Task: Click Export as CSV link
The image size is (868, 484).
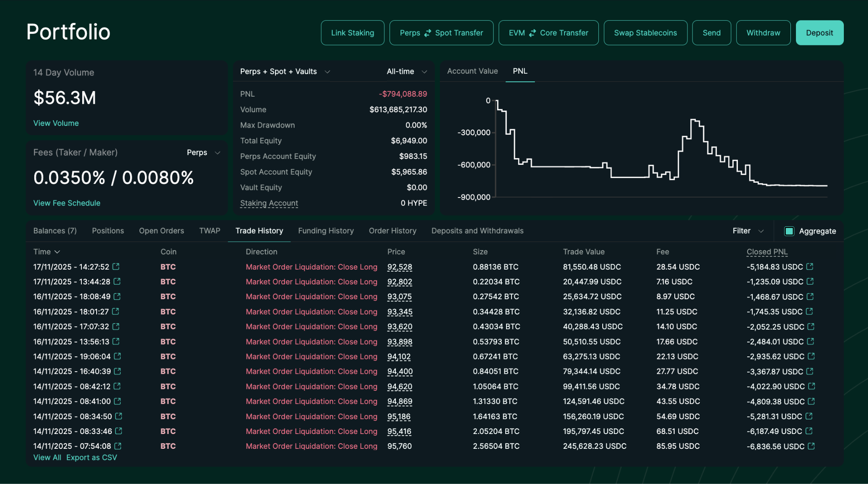Action: pos(92,458)
